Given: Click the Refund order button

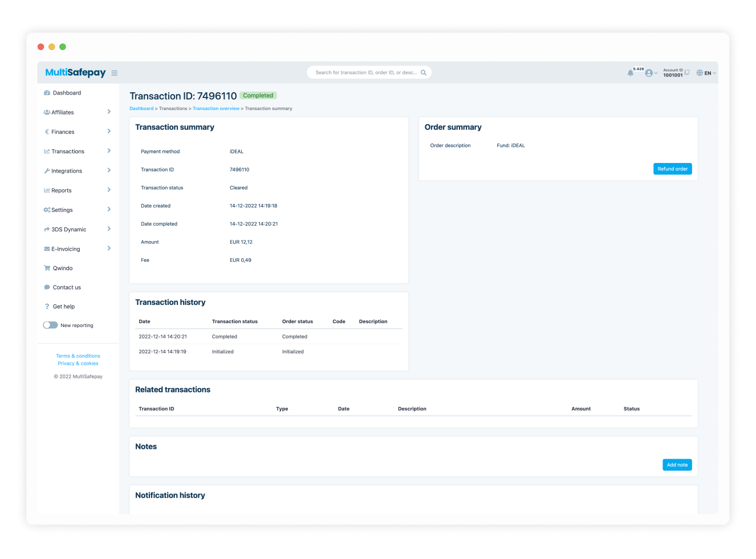Looking at the screenshot, I should [672, 169].
